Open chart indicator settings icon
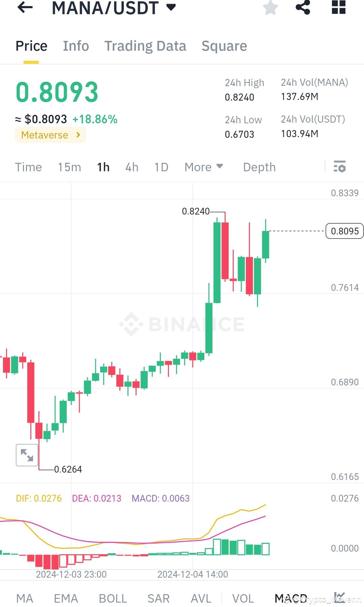 tap(339, 167)
